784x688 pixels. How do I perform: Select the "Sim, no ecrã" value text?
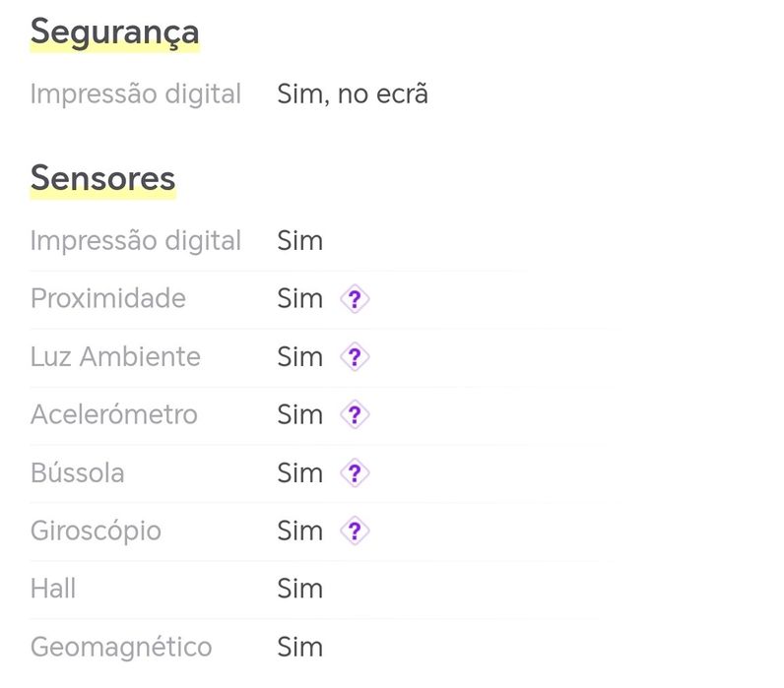tap(352, 94)
